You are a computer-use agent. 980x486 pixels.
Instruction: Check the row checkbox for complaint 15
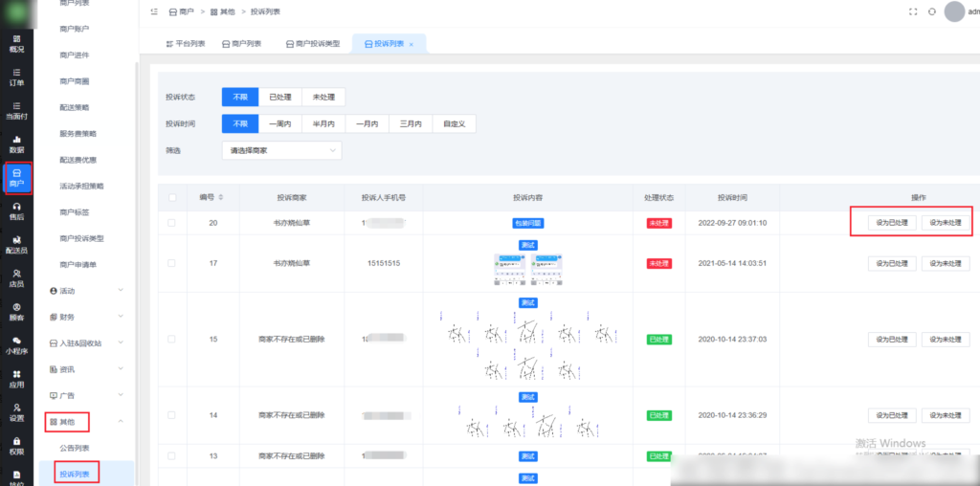pyautogui.click(x=172, y=339)
